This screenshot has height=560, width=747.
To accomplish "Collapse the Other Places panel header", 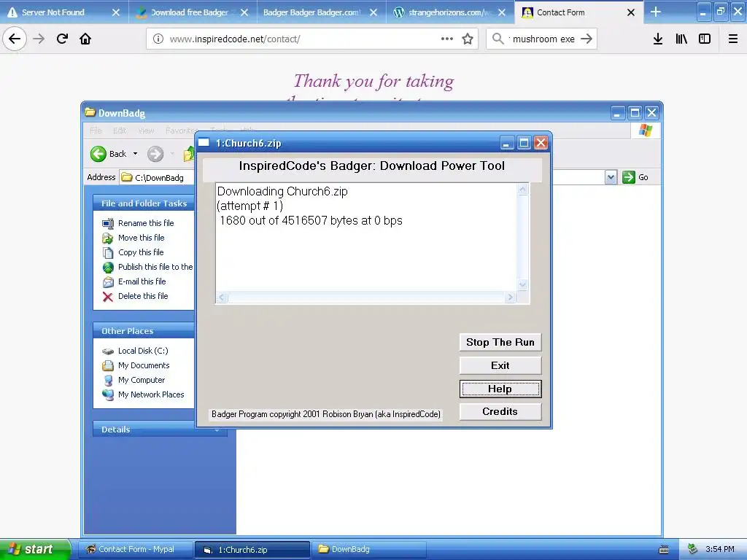I will [x=144, y=331].
